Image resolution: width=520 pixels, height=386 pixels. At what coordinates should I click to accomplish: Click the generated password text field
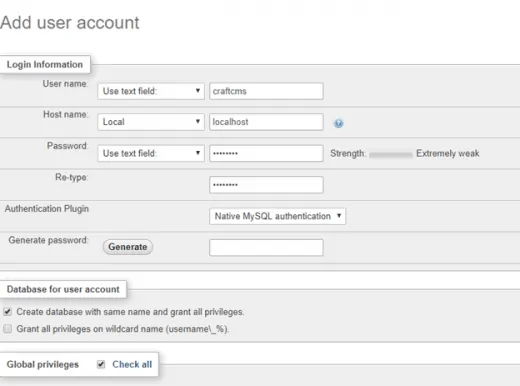(x=266, y=247)
